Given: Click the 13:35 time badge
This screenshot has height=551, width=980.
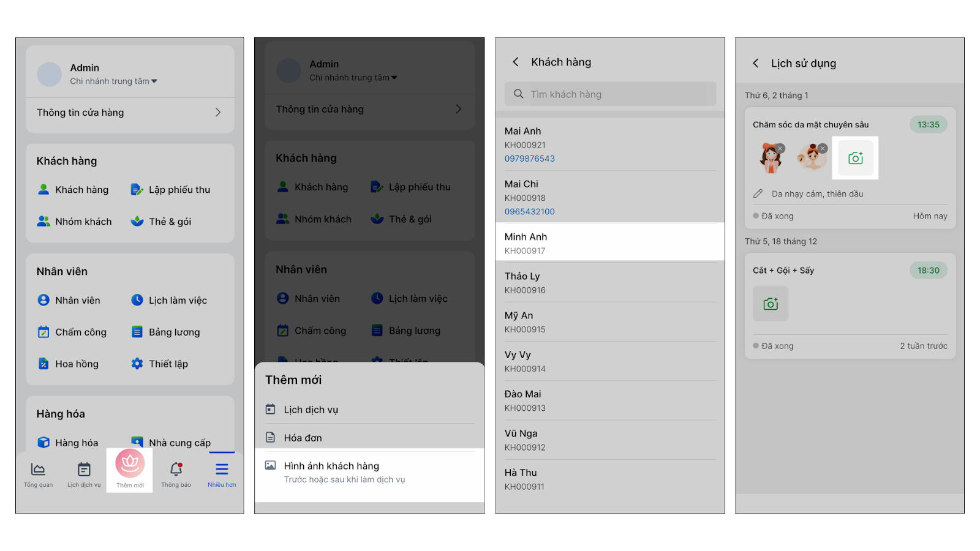Looking at the screenshot, I should pos(928,125).
